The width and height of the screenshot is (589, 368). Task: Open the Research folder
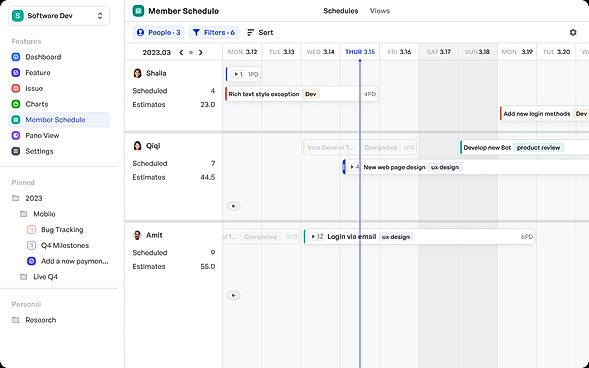(41, 320)
